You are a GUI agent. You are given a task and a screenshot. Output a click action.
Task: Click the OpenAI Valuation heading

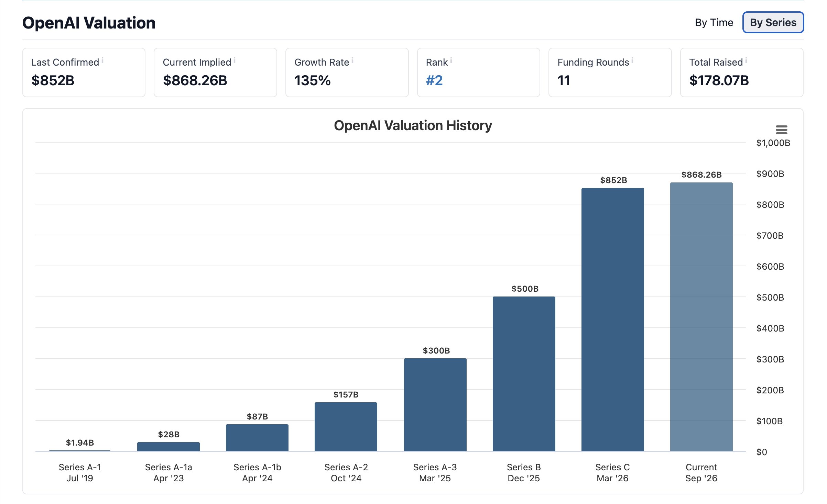coord(89,23)
